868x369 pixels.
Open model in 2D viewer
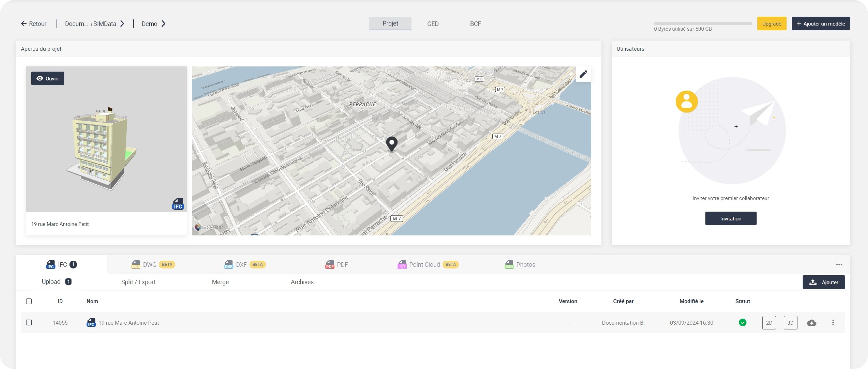tap(769, 323)
